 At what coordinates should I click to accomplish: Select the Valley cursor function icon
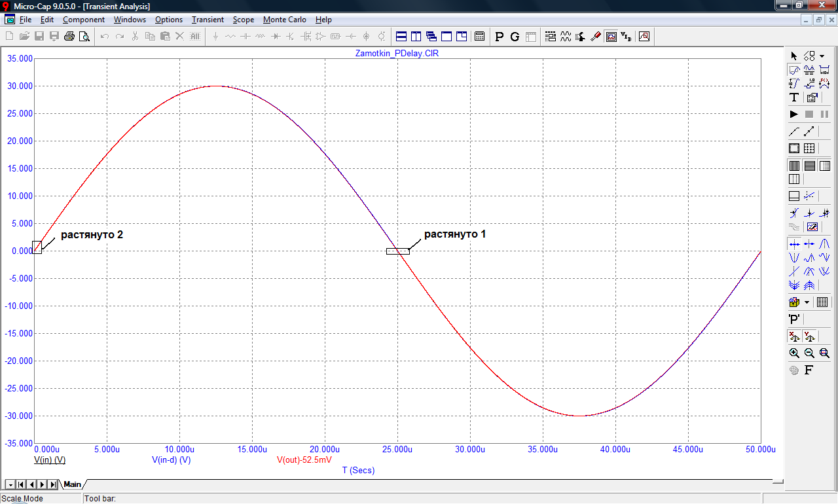point(794,257)
